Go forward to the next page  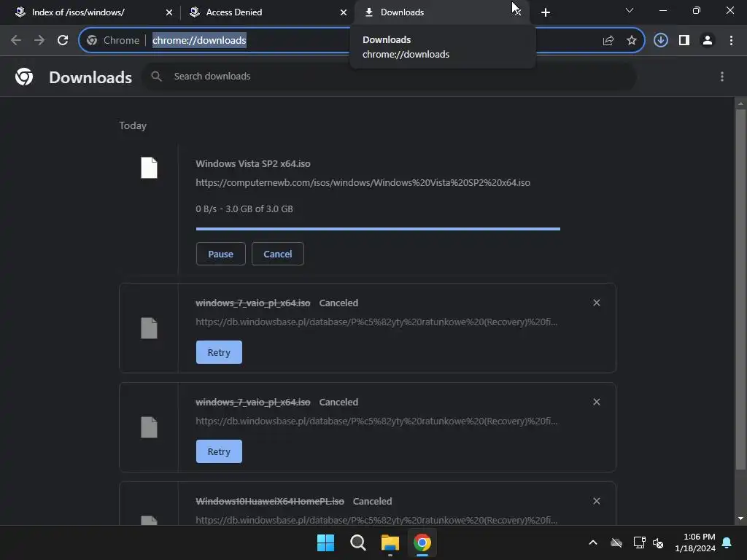39,41
